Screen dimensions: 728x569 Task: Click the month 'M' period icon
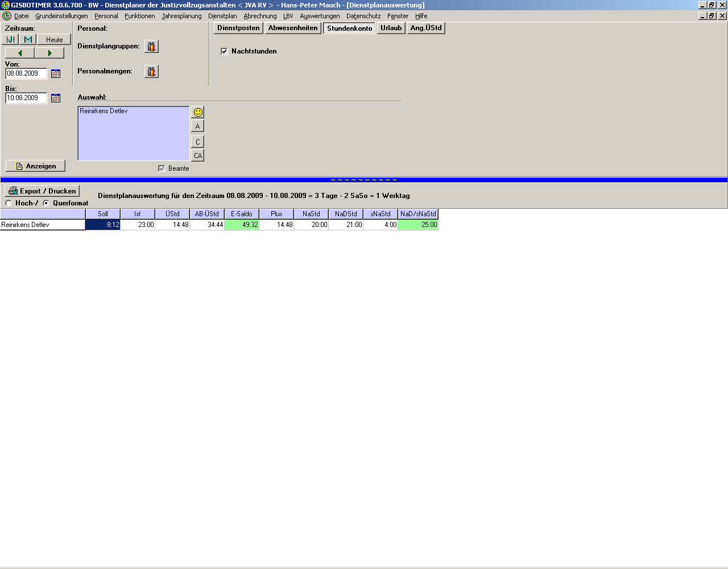[x=28, y=39]
